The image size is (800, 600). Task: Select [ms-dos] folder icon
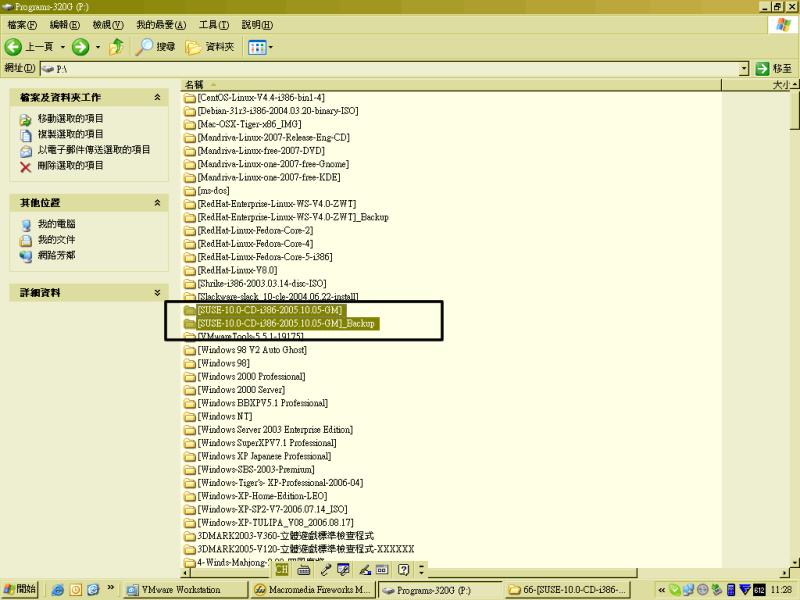[x=190, y=191]
